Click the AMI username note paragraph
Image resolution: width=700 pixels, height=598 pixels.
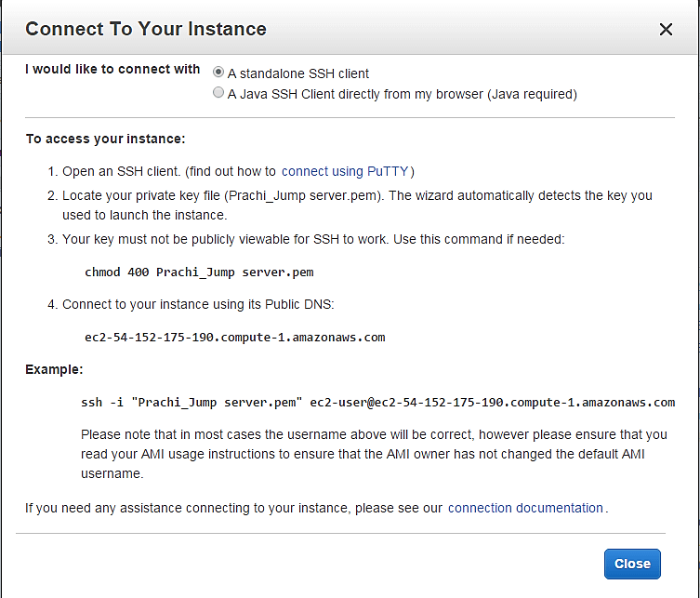374,453
